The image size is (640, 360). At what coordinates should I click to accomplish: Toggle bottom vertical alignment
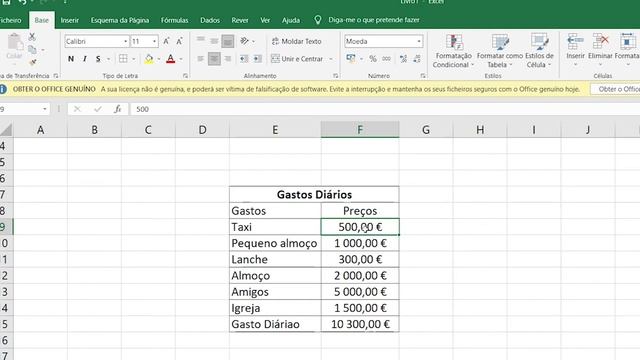pyautogui.click(x=228, y=41)
